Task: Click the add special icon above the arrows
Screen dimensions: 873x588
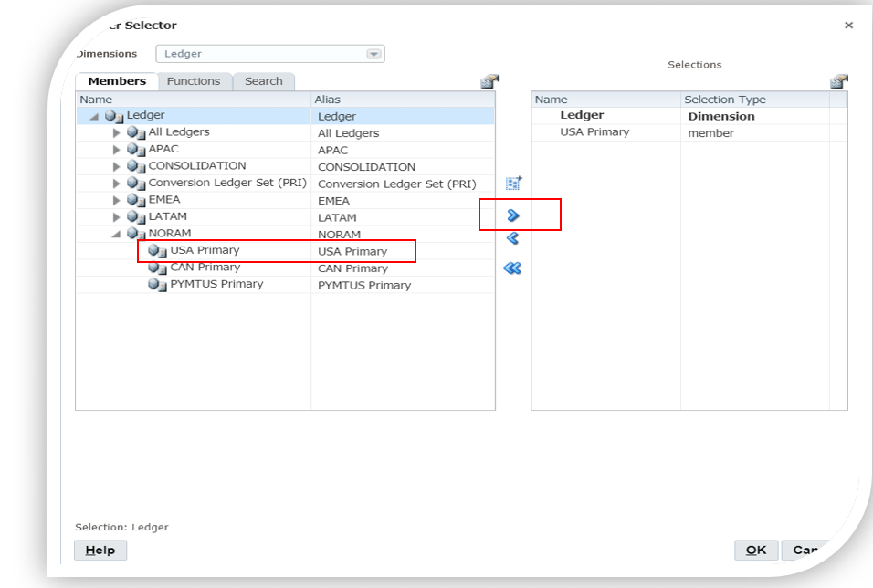Action: (513, 184)
